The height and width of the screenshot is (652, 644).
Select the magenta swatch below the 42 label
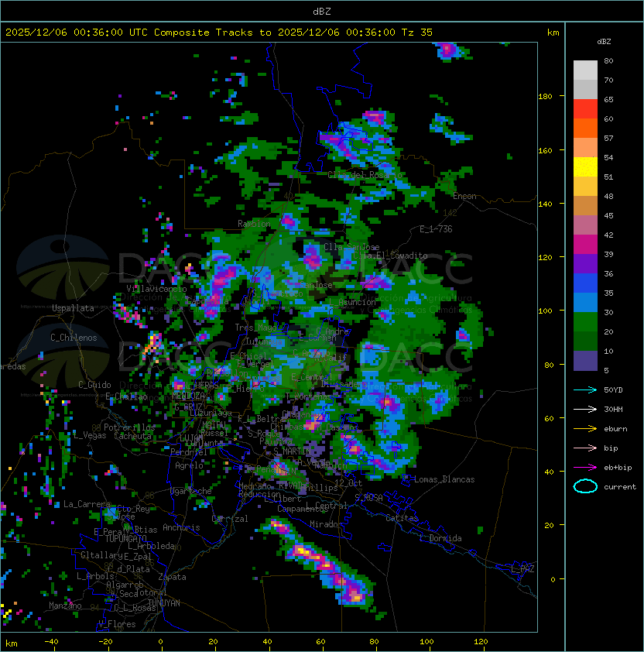(585, 245)
